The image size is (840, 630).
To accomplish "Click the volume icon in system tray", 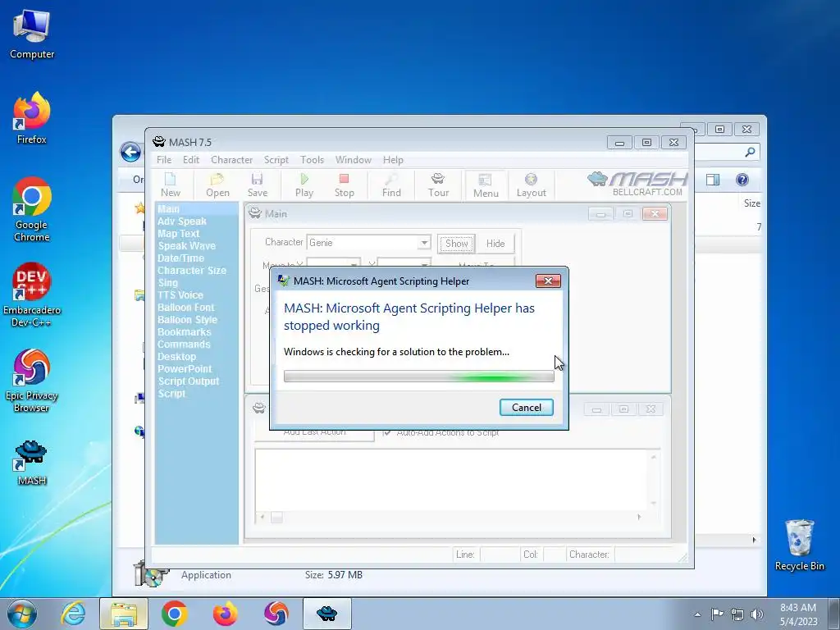I will [x=757, y=614].
